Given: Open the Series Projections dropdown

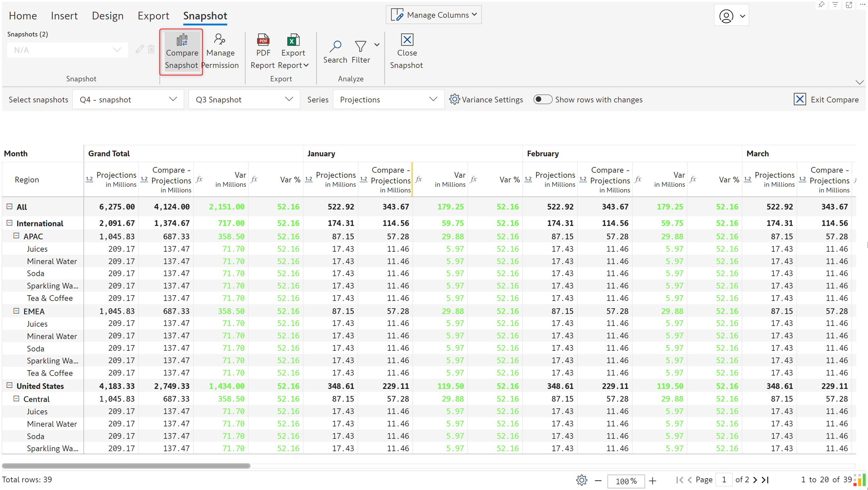Looking at the screenshot, I should pyautogui.click(x=388, y=99).
